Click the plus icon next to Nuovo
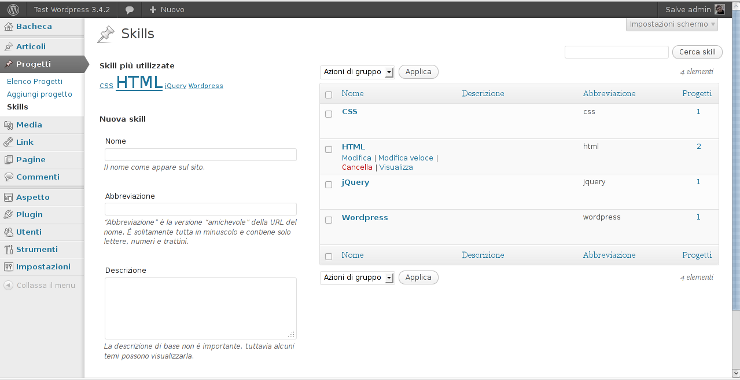740x380 pixels. tap(152, 9)
